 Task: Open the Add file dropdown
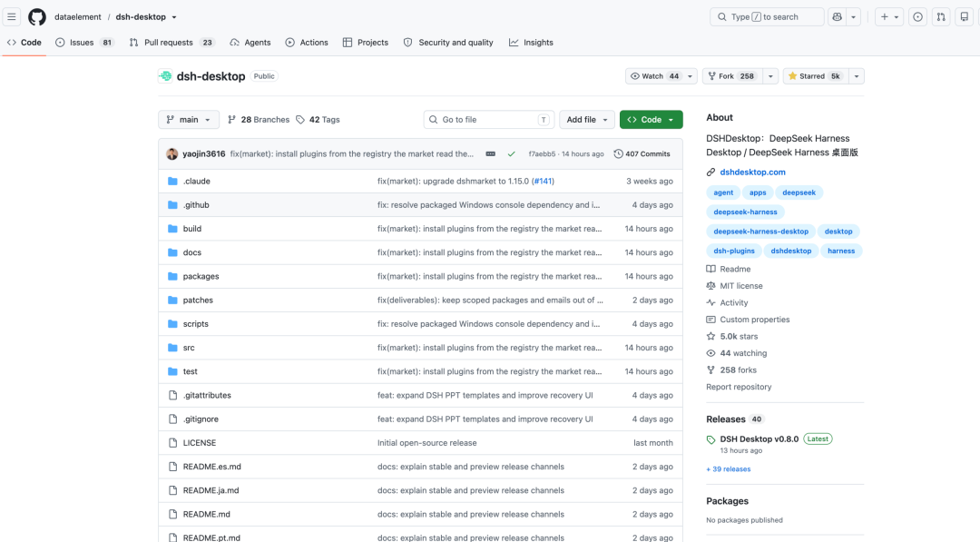(587, 120)
